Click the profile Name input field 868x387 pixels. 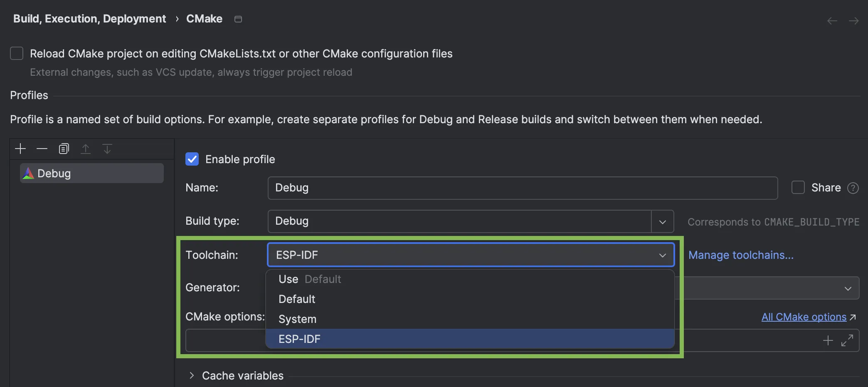(x=522, y=188)
